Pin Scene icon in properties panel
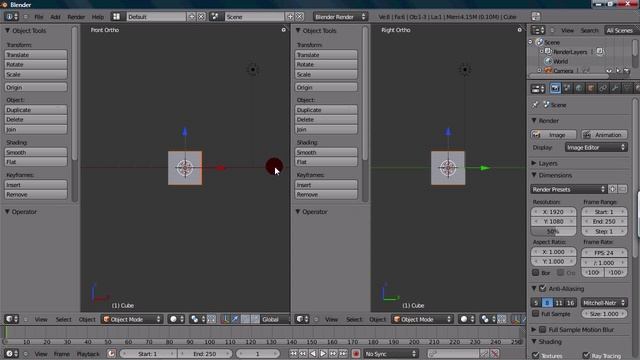Viewport: 640px width, 360px height. tap(535, 105)
